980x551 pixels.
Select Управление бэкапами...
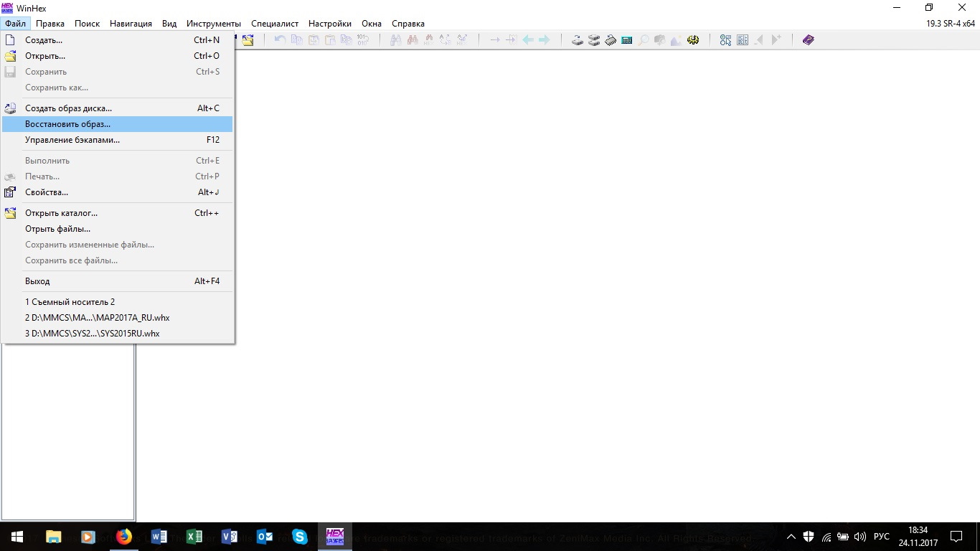[x=118, y=140]
